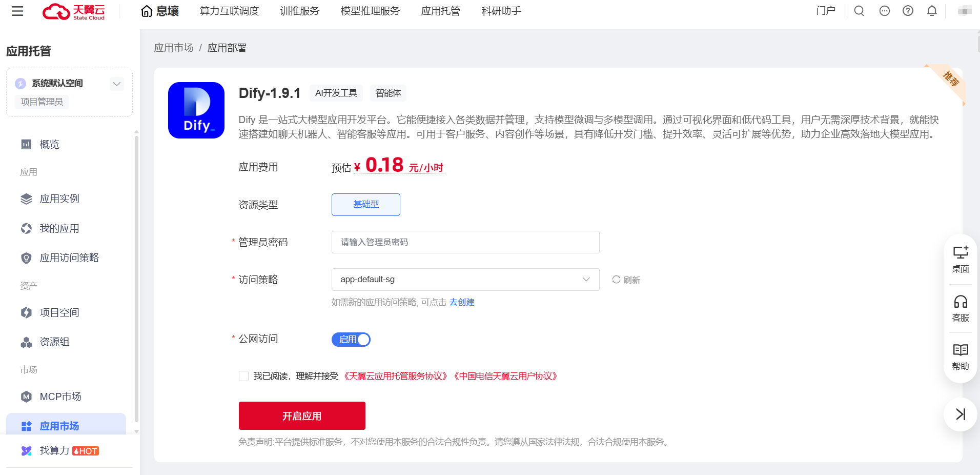Click the sidebar vertical scrollbar
This screenshot has height=475, width=980.
coord(136,280)
